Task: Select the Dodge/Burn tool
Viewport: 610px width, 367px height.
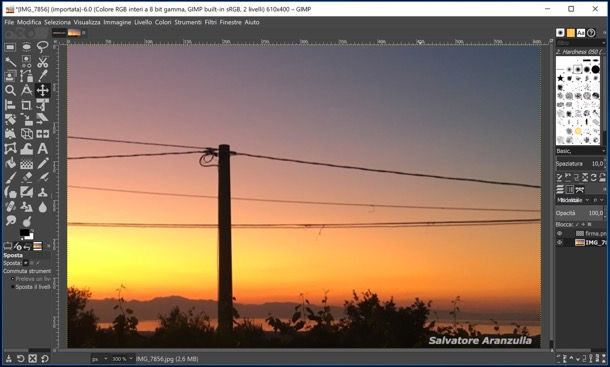Action: tap(26, 221)
